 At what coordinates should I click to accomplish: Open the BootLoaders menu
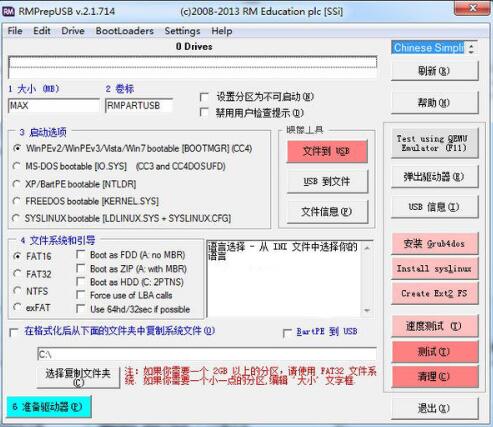(125, 31)
